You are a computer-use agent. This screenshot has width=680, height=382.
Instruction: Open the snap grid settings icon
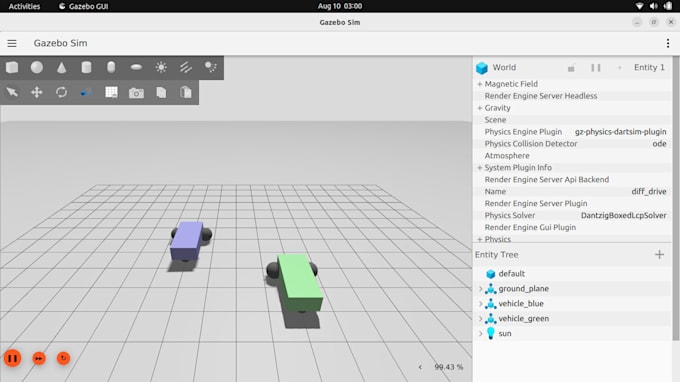[x=111, y=92]
